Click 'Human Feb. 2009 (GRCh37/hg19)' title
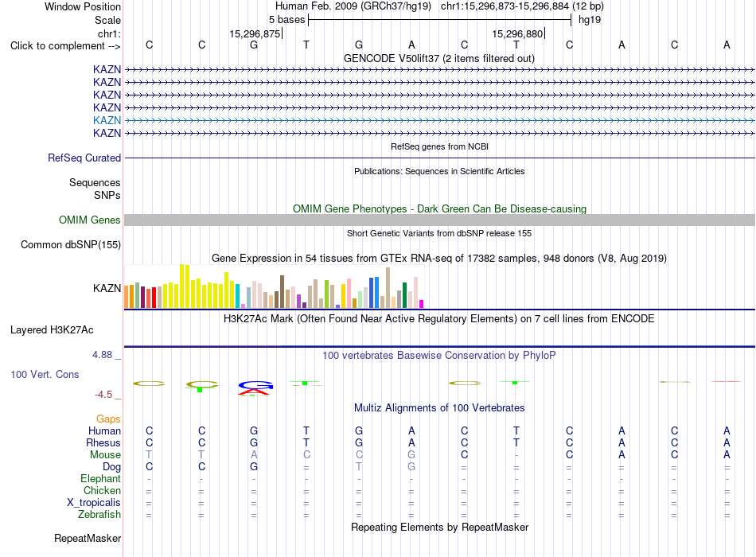The width and height of the screenshot is (756, 557). 353,6
